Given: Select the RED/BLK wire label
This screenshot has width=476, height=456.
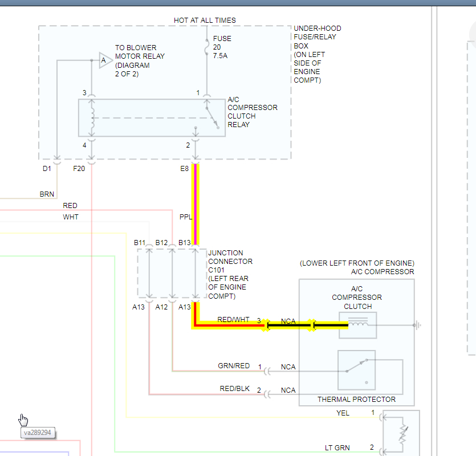Looking at the screenshot, I should (x=235, y=389).
